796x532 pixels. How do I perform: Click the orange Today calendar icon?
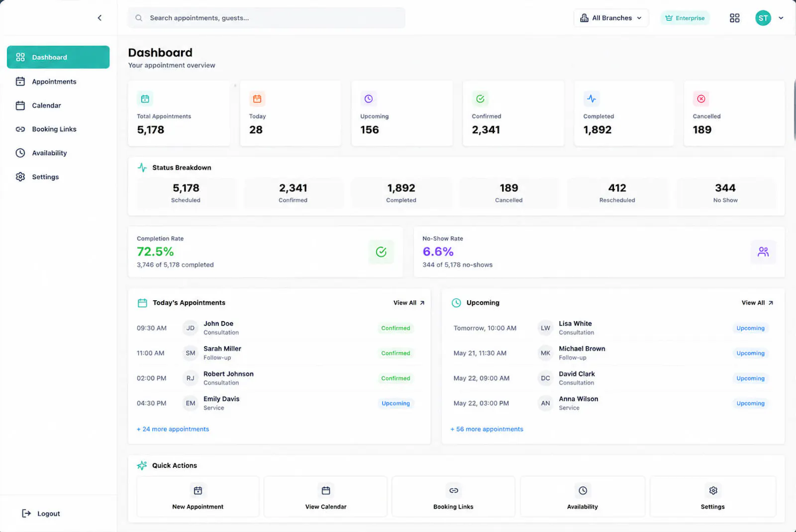point(257,99)
